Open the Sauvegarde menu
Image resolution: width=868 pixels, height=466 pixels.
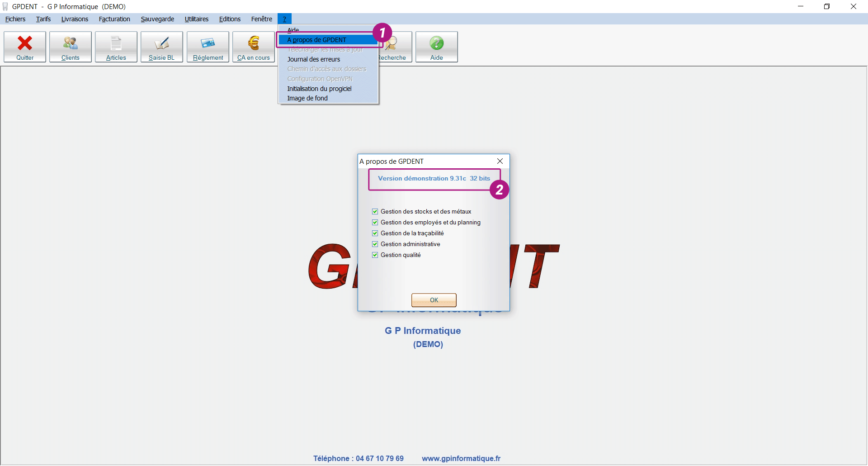click(157, 19)
